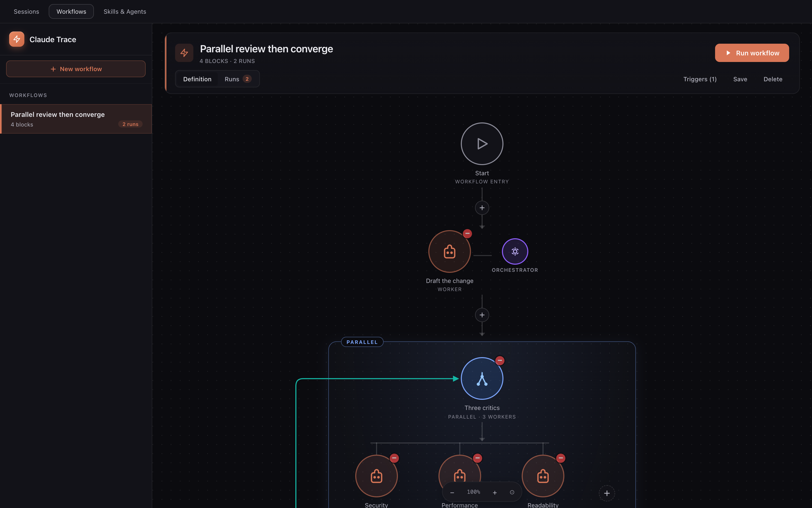The height and width of the screenshot is (508, 812).
Task: Remove the Performance worker
Action: [477, 458]
